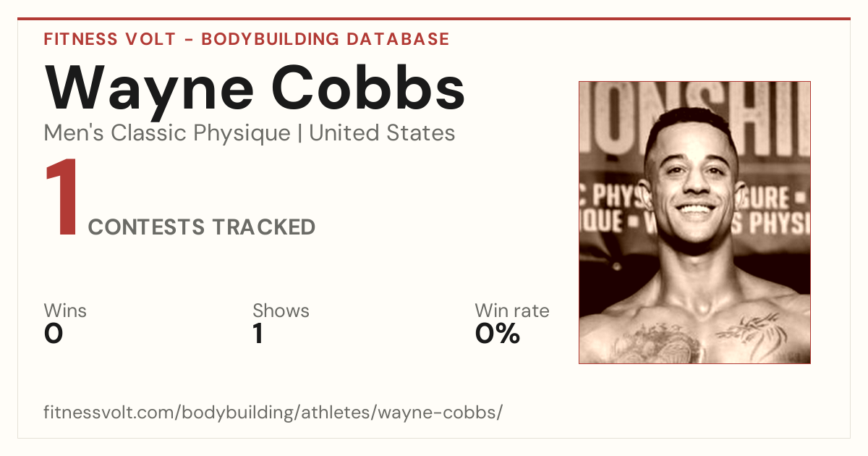The image size is (868, 456).
Task: Click the Win rate label
Action: (512, 311)
